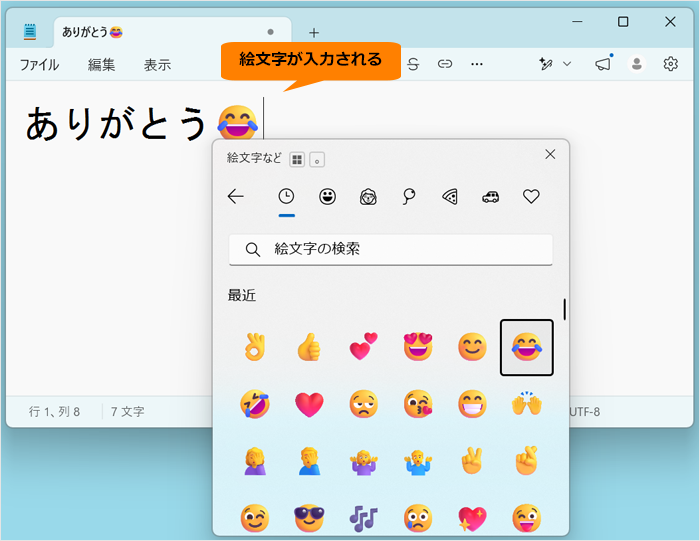Insert the rolling on floor laughing emoji
Screen dimensions: 700x541
click(x=255, y=404)
